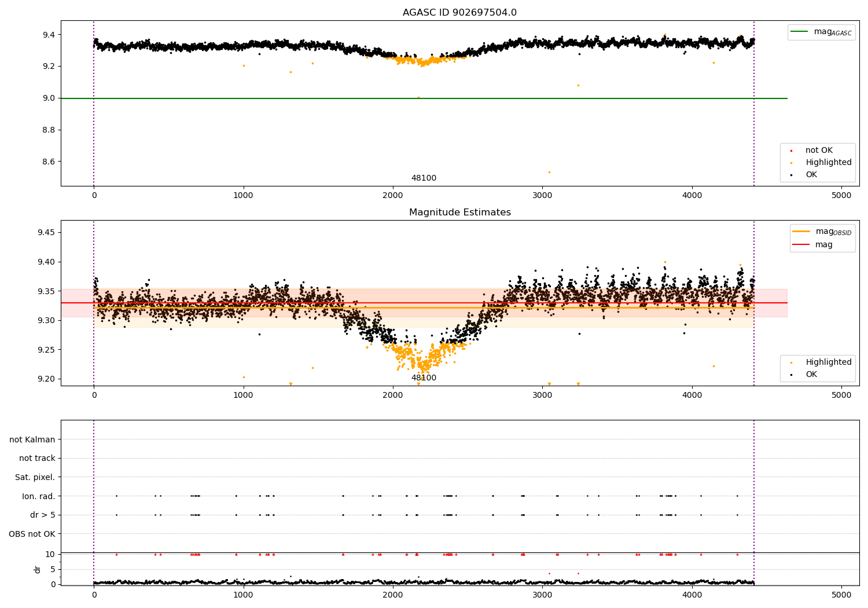Click the 'Ion. rad.' row label
The width and height of the screenshot is (868, 608).
coord(39,496)
